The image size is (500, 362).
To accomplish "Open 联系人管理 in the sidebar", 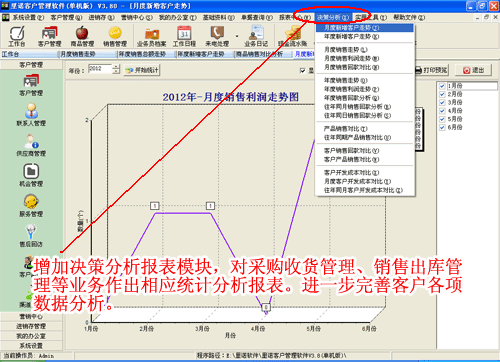I will 31,115.
